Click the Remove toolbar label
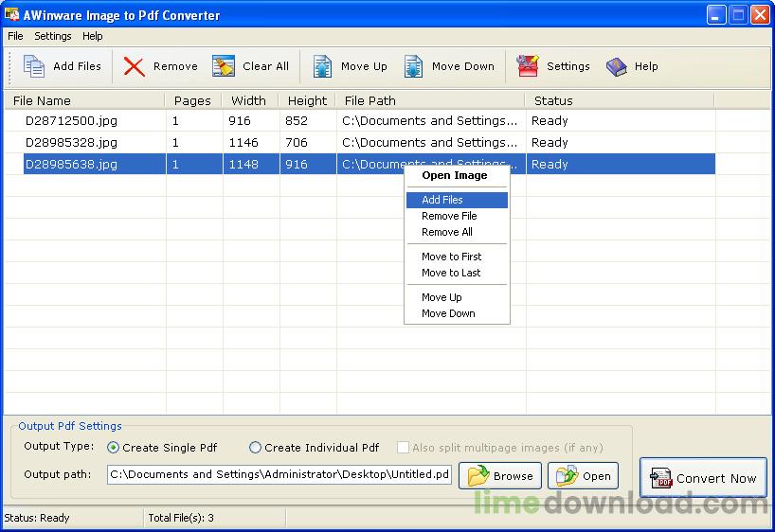This screenshot has height=532, width=775. tap(175, 66)
